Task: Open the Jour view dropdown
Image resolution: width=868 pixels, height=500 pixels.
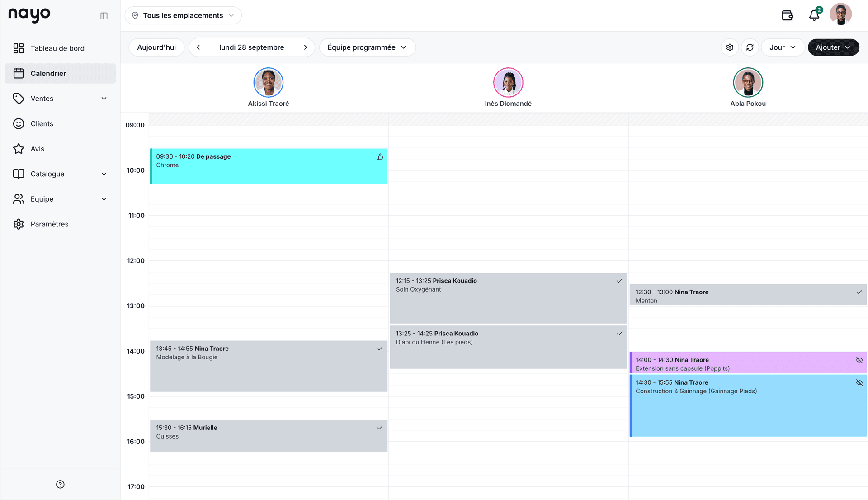Action: [783, 47]
